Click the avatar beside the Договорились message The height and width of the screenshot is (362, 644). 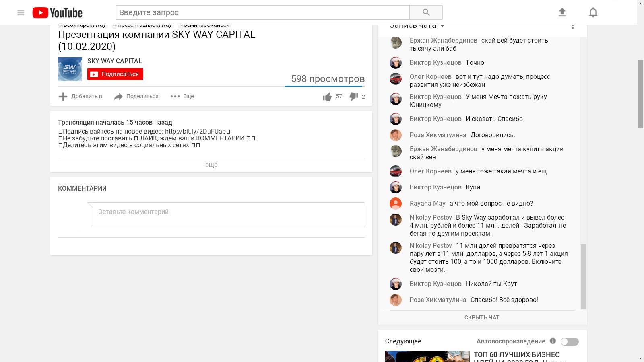(396, 135)
